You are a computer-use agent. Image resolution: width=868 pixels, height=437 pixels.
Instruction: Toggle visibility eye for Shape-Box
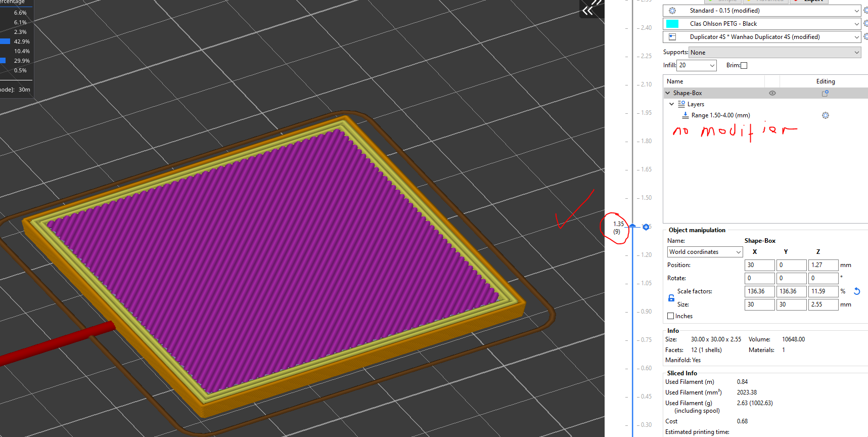[772, 93]
